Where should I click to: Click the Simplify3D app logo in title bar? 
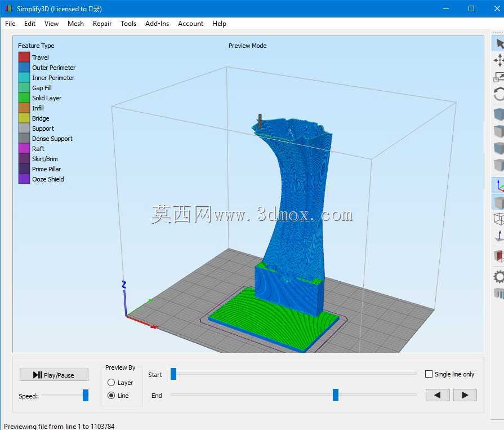(x=8, y=8)
